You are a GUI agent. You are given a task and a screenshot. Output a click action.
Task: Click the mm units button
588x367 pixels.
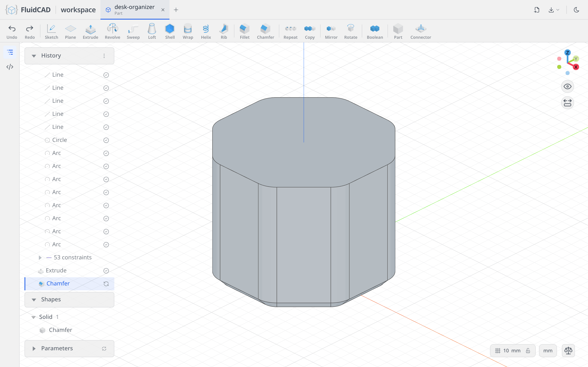[548, 350]
